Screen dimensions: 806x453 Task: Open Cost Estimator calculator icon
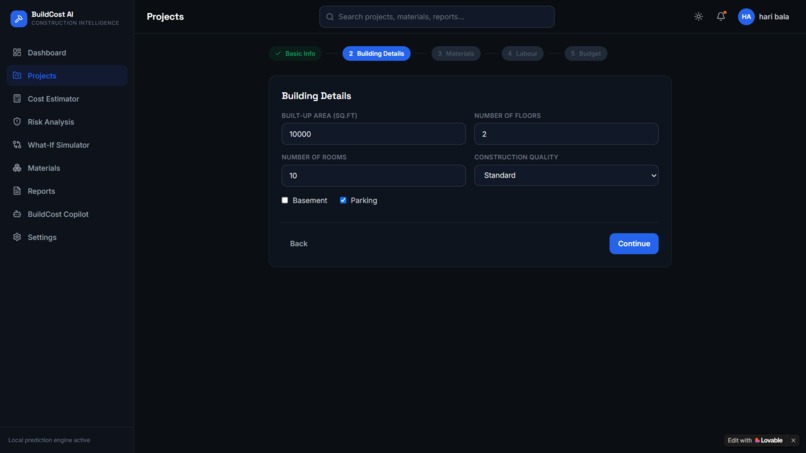[x=17, y=99]
